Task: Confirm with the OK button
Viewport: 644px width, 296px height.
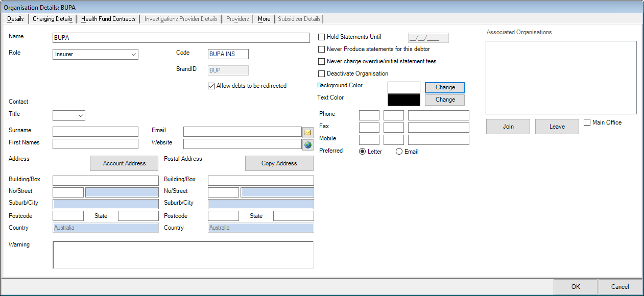Action: click(x=576, y=287)
